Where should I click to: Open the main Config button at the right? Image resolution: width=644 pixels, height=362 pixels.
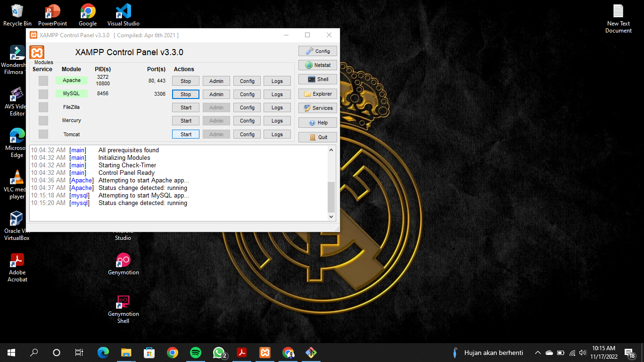pyautogui.click(x=318, y=51)
